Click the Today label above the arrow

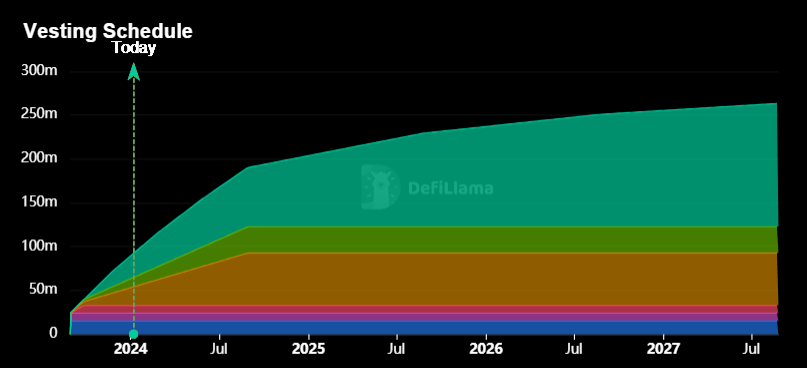[x=134, y=48]
